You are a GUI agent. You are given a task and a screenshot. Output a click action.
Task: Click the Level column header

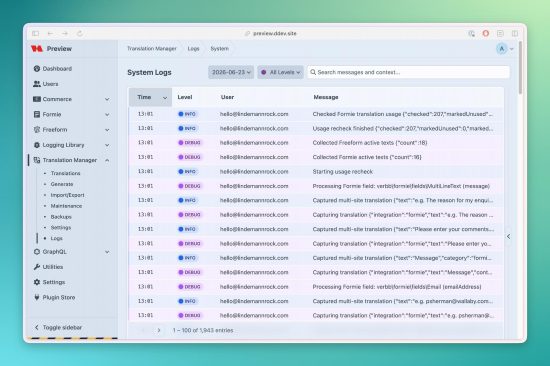tap(185, 97)
